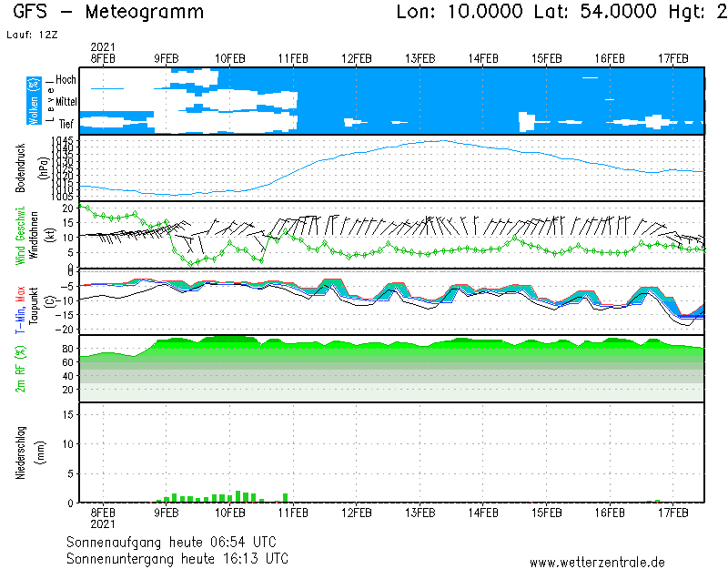Image resolution: width=728 pixels, height=569 pixels.
Task: Click the Sonnenuntergang heute 16:13 UTC text
Action: pyautogui.click(x=177, y=557)
